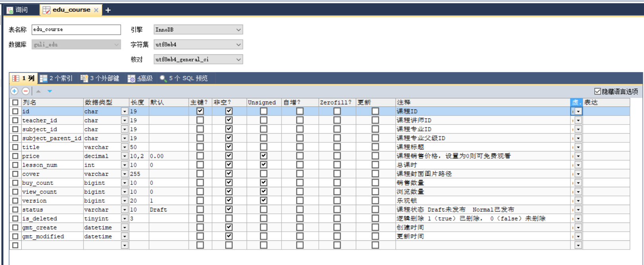Click the 表达 column header
644x265 pixels.
606,102
